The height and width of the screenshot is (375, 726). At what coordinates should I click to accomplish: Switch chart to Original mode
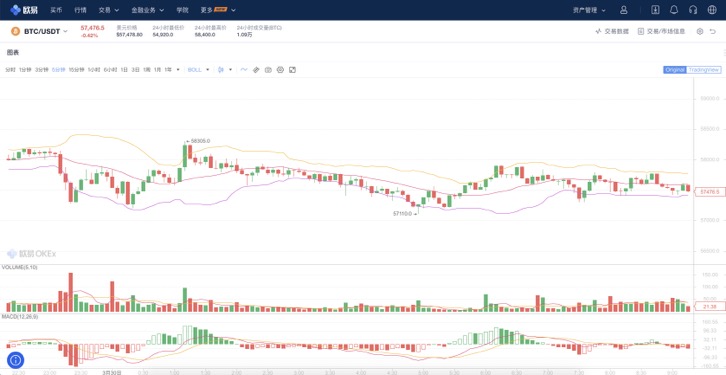[x=675, y=70]
